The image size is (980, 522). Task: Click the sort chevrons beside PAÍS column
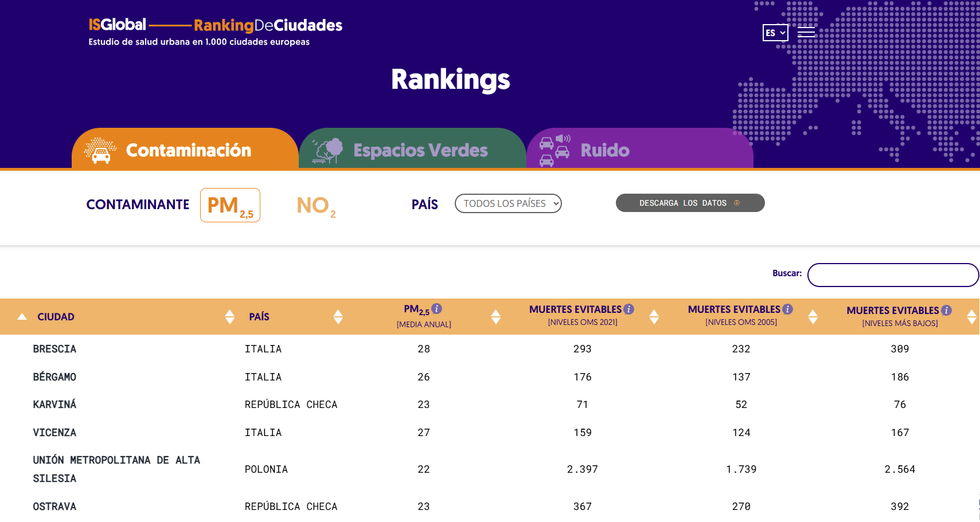pyautogui.click(x=338, y=316)
